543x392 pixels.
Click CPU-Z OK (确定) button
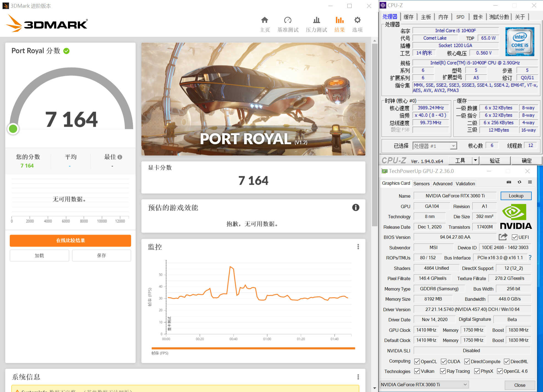[x=526, y=160]
